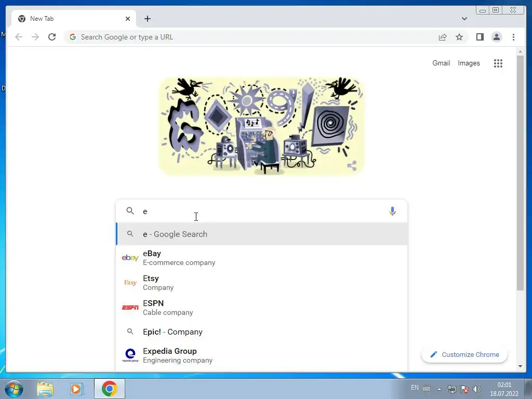Image resolution: width=532 pixels, height=399 pixels.
Task: Click the on-screen keyboard tray icon
Action: click(x=427, y=389)
